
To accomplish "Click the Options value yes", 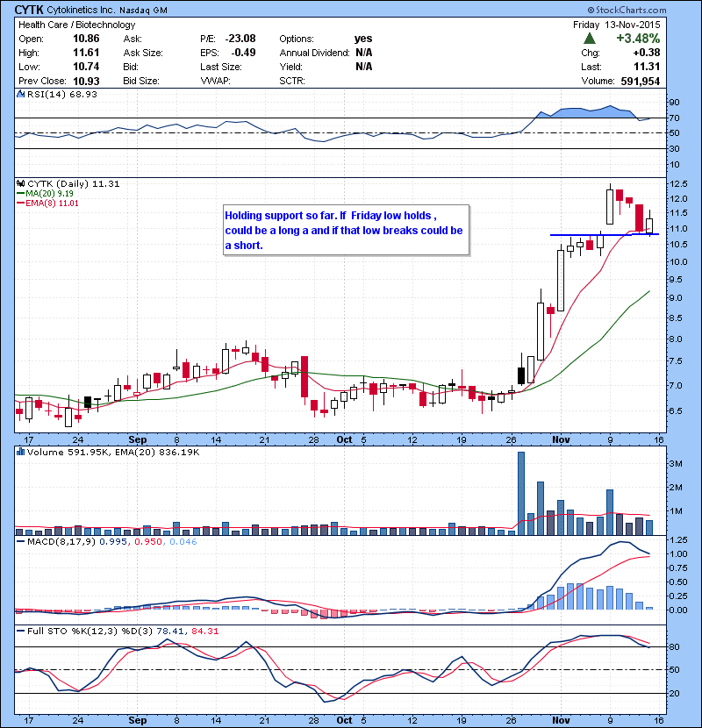I will tap(363, 39).
